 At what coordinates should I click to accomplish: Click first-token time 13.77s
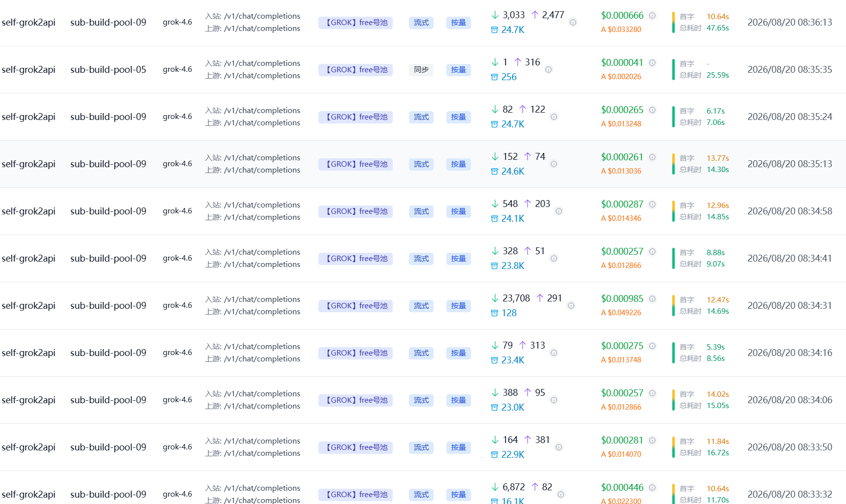718,158
